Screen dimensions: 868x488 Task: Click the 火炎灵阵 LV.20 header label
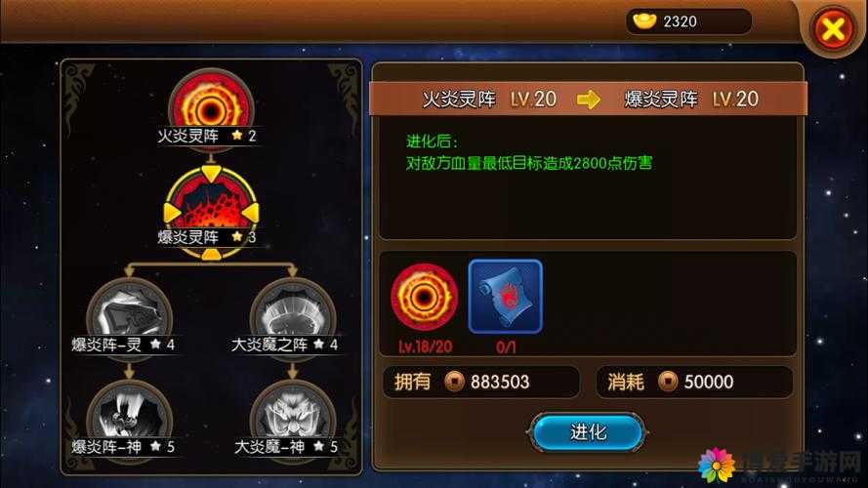(489, 99)
